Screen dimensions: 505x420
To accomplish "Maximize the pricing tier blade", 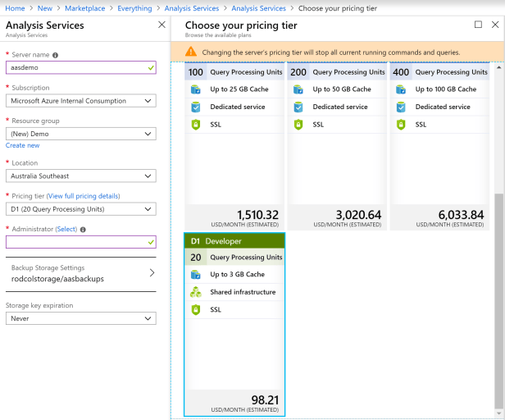I will point(478,25).
